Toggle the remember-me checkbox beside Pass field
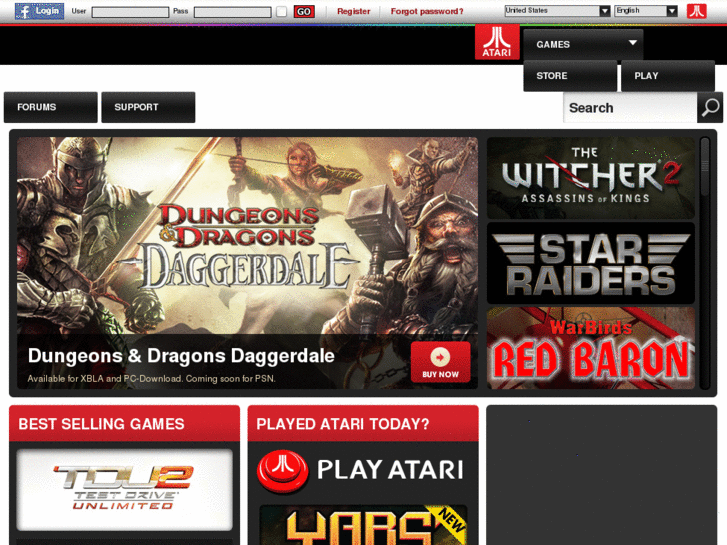Viewport: 727px width, 545px height. pos(281,12)
